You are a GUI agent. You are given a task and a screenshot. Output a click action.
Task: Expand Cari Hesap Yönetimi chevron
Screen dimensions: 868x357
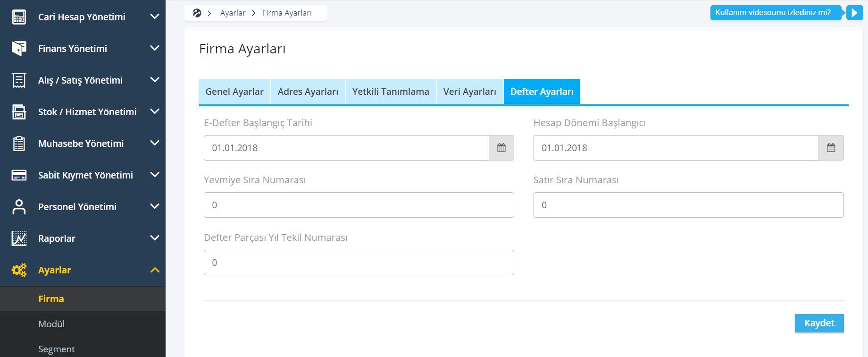pos(154,17)
